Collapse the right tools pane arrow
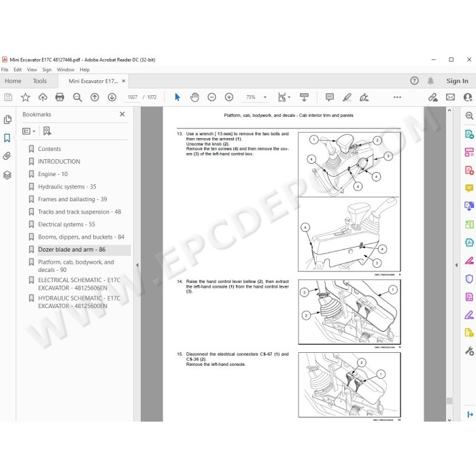The height and width of the screenshot is (476, 476). click(456, 265)
